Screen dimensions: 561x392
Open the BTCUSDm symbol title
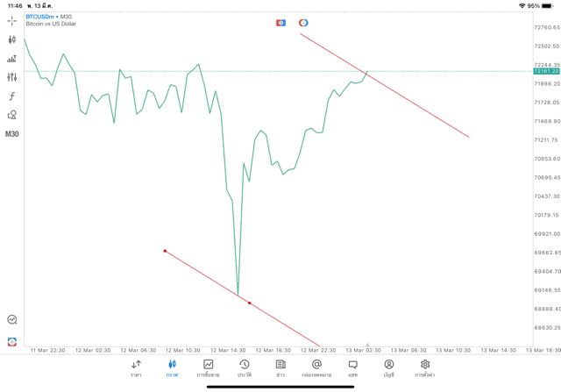point(39,17)
